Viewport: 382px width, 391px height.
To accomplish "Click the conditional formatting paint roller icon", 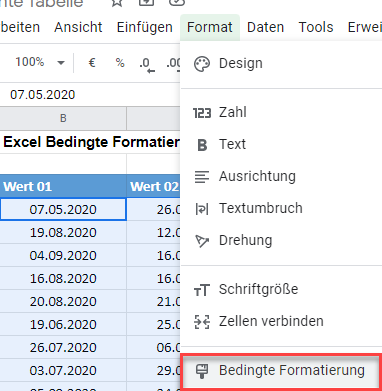I will tap(202, 371).
